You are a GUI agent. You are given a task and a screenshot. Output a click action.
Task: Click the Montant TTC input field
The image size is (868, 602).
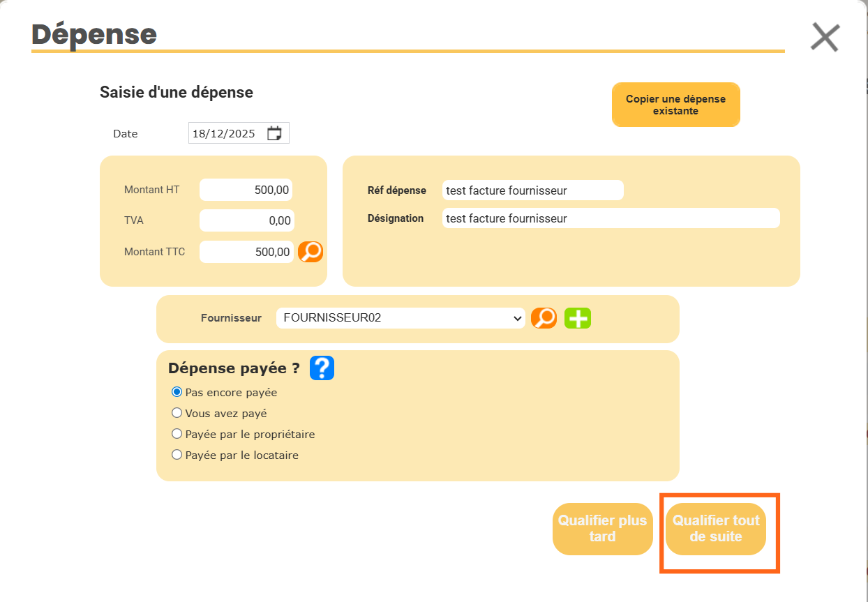click(x=246, y=252)
